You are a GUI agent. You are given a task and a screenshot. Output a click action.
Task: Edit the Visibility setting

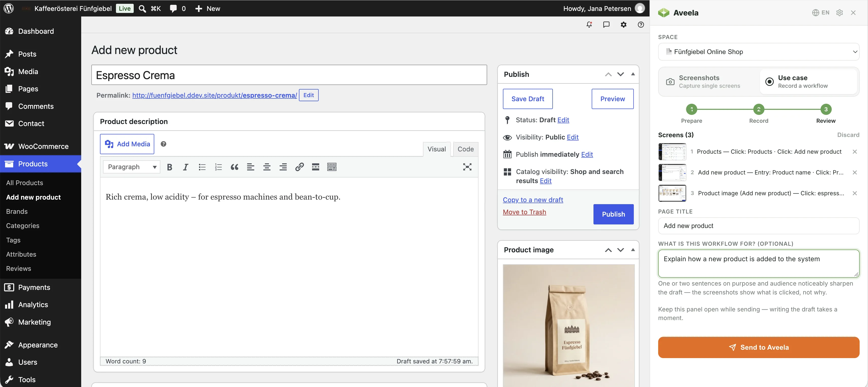pyautogui.click(x=572, y=137)
